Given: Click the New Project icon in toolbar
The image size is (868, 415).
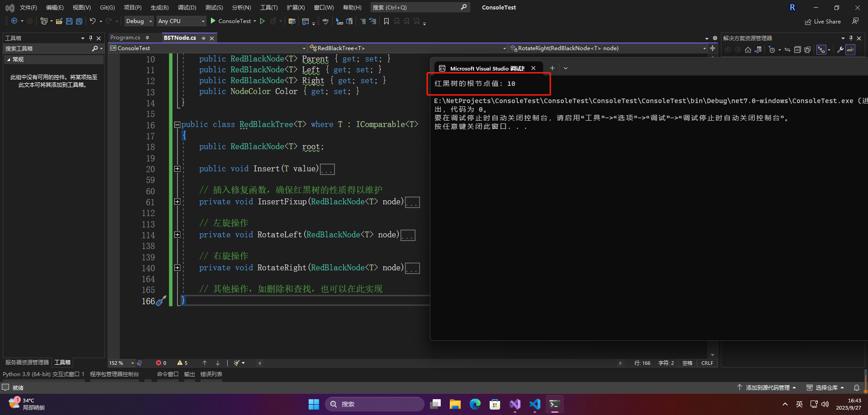Looking at the screenshot, I should 44,21.
